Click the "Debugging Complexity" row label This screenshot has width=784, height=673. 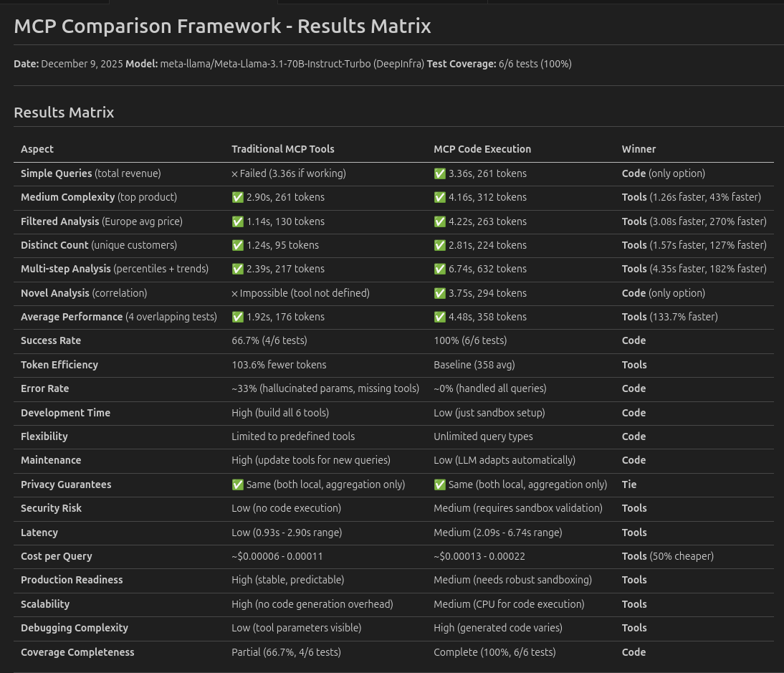tap(75, 628)
